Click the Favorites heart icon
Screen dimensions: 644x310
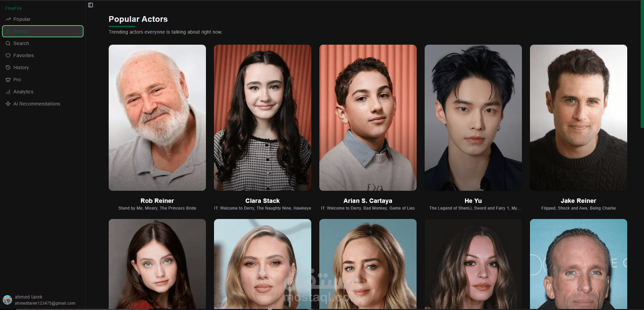click(8, 55)
